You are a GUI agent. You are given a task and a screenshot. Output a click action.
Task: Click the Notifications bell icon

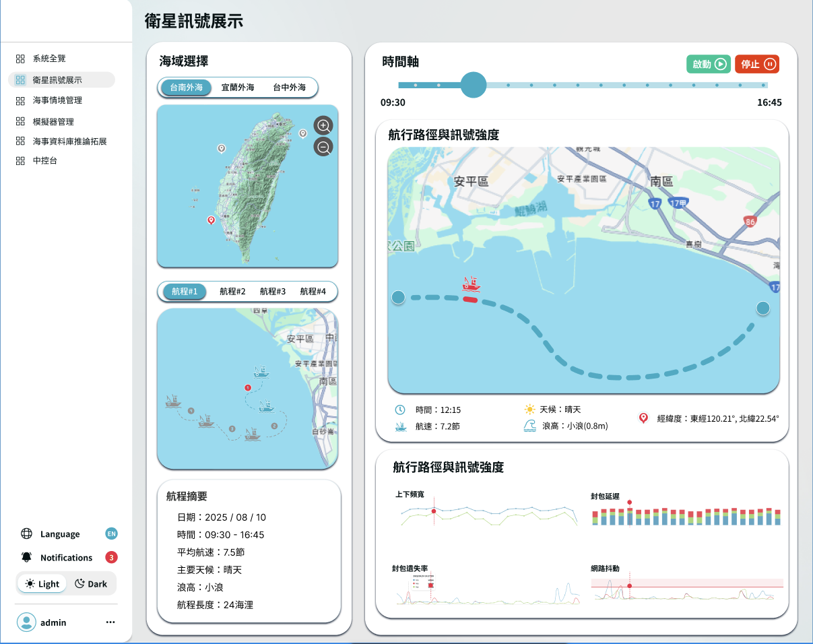tap(26, 557)
